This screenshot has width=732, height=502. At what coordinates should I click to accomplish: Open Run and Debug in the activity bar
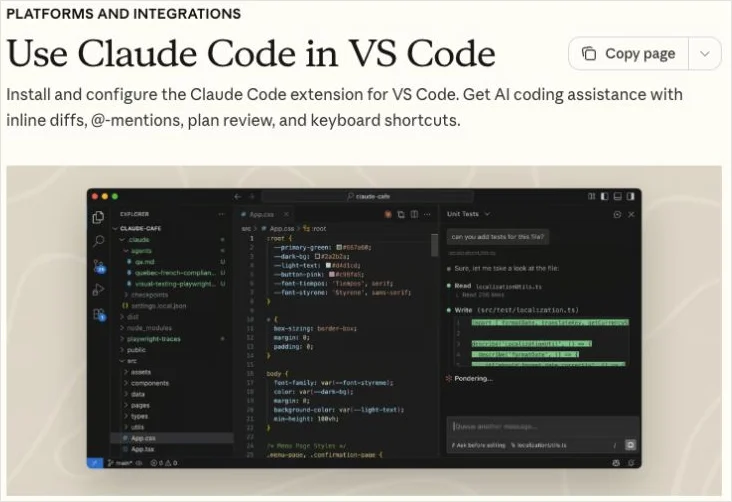[x=99, y=290]
